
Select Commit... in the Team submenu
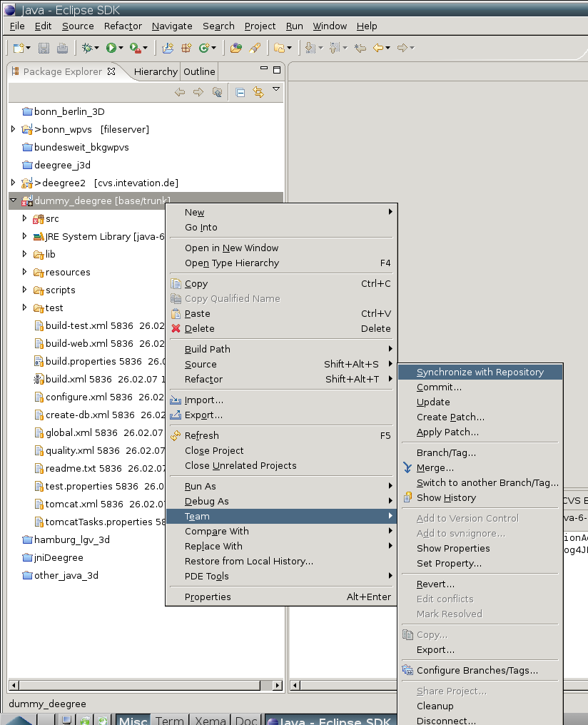(480, 387)
